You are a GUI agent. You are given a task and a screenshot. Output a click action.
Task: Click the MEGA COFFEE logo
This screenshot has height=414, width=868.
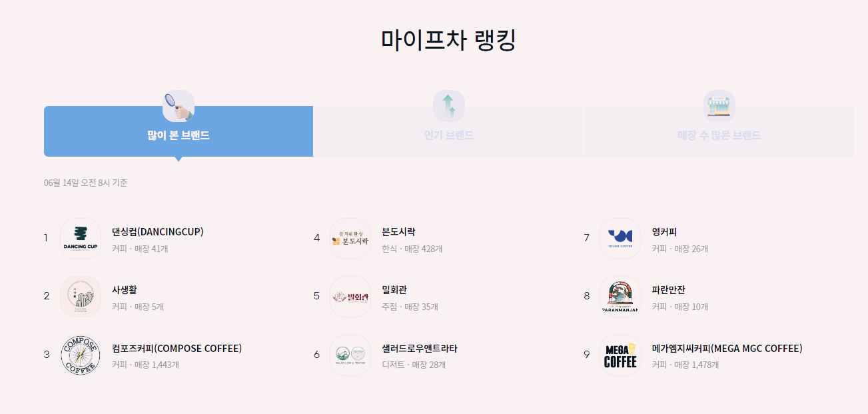620,354
